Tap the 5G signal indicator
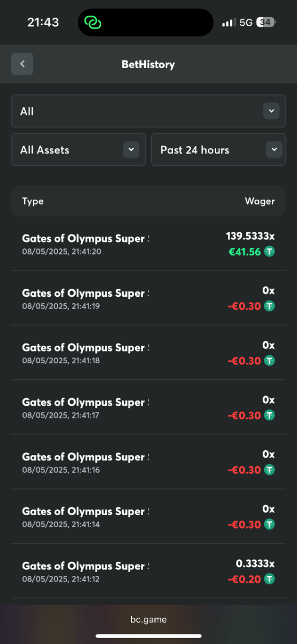This screenshot has width=297, height=644. pyautogui.click(x=246, y=23)
